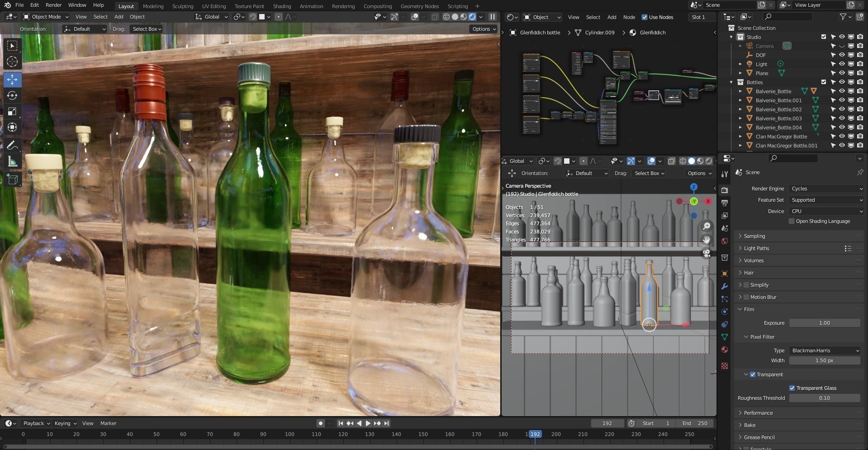Screen dimensions: 868x450
Task: Enable Open Shading Language checkbox
Action: click(792, 221)
